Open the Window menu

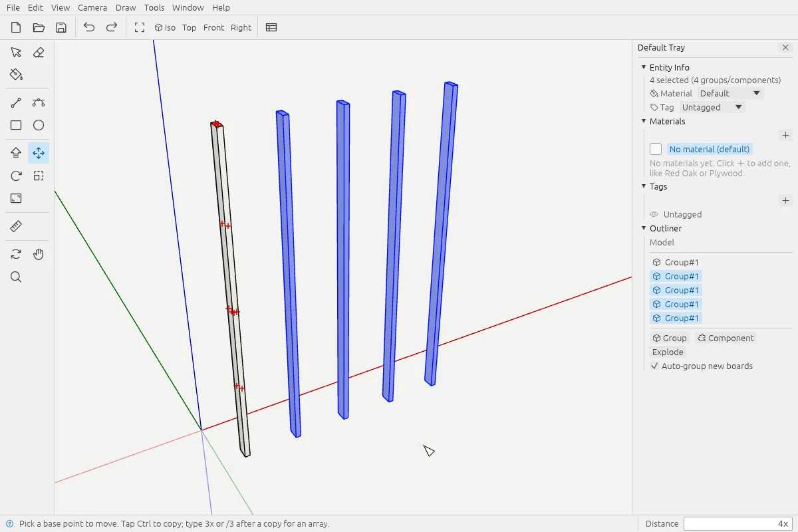[188, 7]
